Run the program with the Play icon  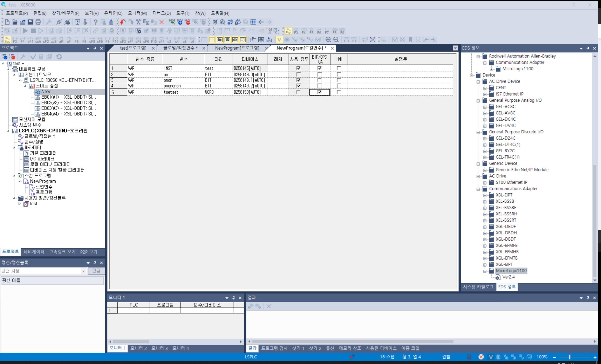pos(25,31)
